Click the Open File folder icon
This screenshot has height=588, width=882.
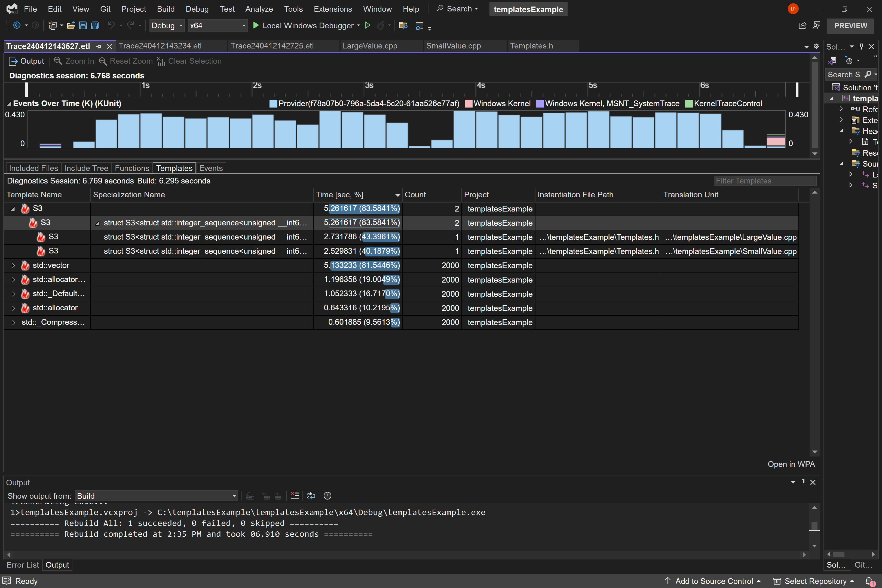(71, 26)
